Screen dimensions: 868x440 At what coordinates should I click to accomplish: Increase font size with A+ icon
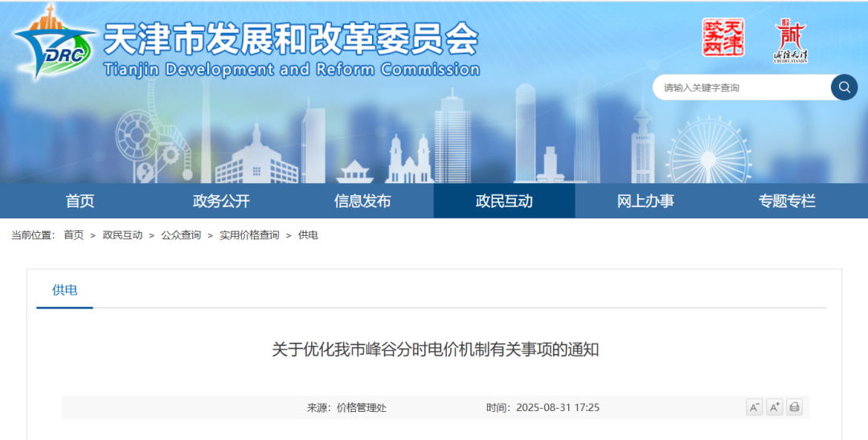(x=774, y=407)
